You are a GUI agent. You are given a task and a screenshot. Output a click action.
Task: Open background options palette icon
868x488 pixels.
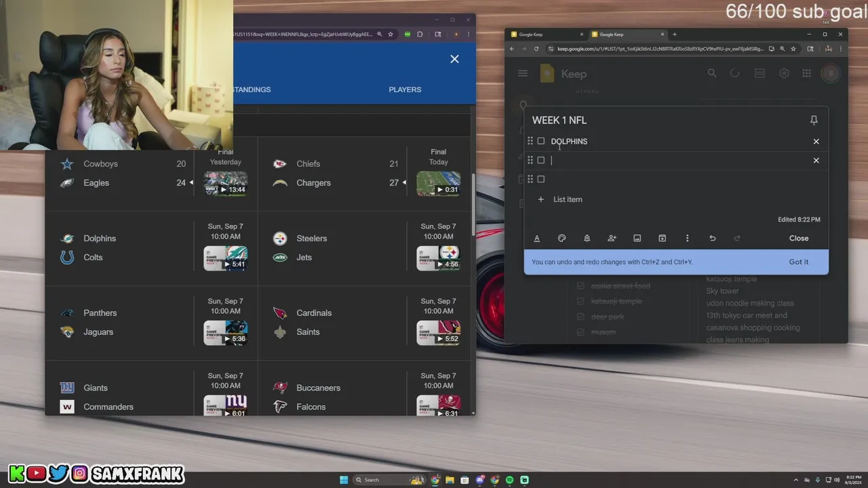[x=561, y=238]
